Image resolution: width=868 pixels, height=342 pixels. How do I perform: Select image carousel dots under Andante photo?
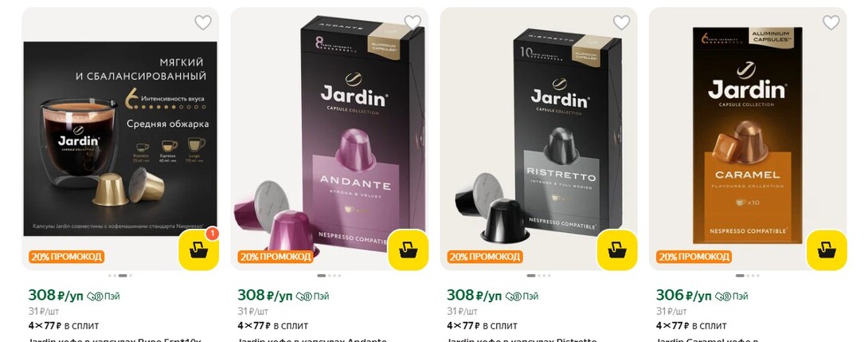pos(330,276)
